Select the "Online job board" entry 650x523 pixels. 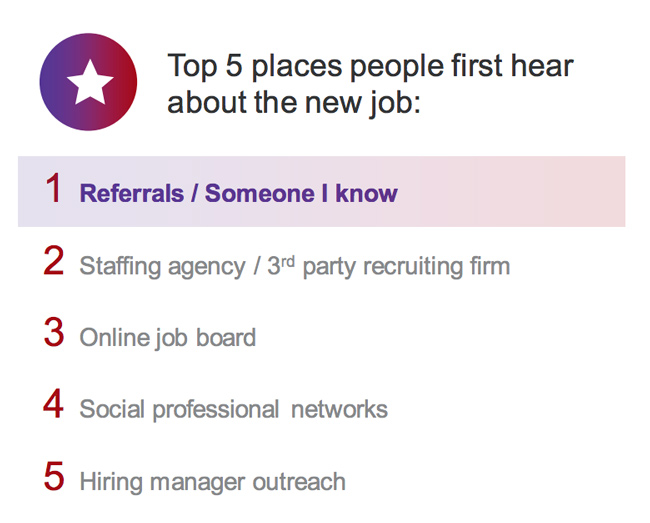point(168,338)
